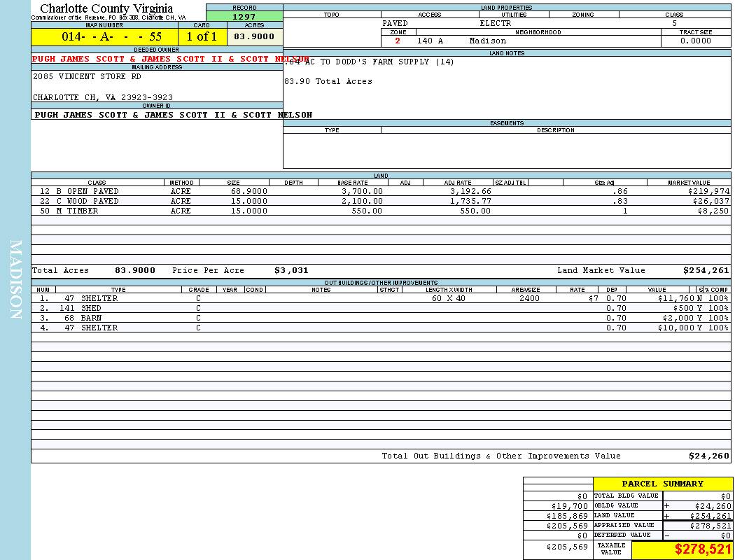Click the green record number 1297 field
735x560 pixels.
coord(244,17)
